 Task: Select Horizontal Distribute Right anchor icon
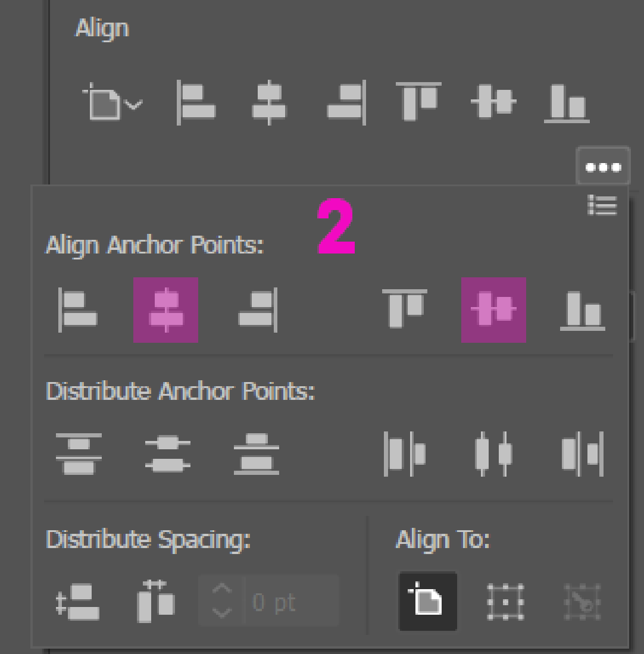tap(582, 455)
